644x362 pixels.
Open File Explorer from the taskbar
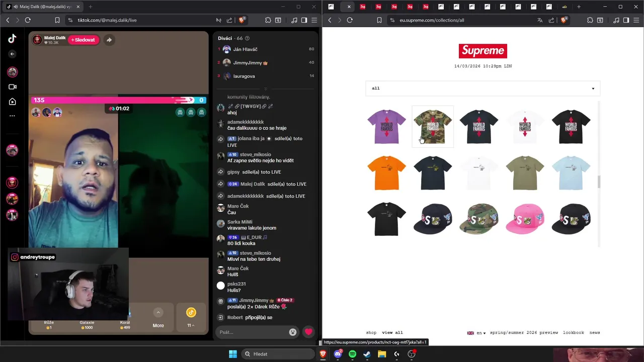382,354
